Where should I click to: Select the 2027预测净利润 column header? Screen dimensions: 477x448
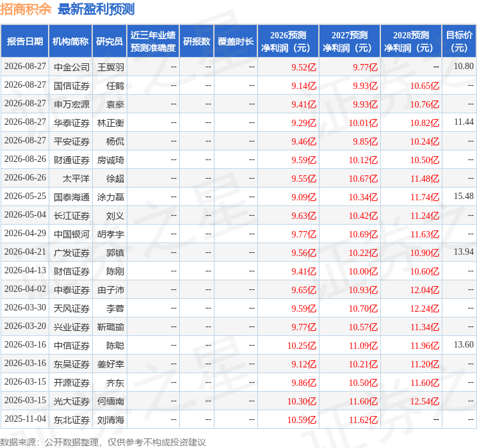coord(350,42)
